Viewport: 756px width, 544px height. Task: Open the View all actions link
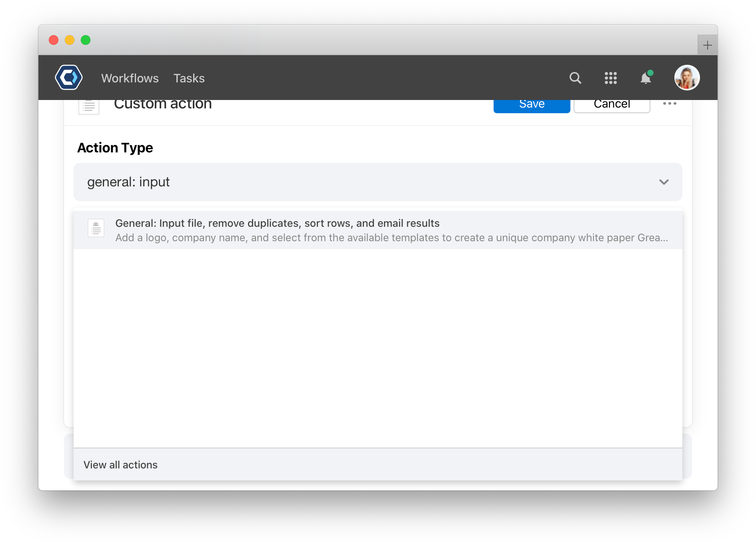click(120, 465)
